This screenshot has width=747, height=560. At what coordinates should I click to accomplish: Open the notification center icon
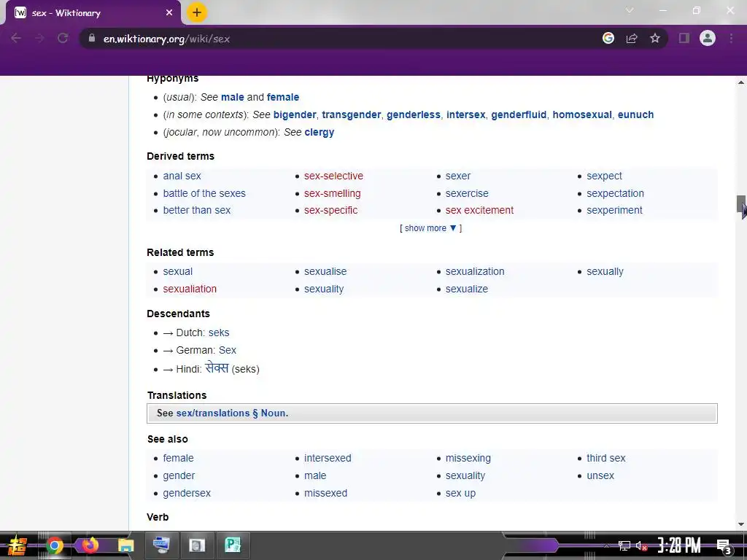[724, 546]
